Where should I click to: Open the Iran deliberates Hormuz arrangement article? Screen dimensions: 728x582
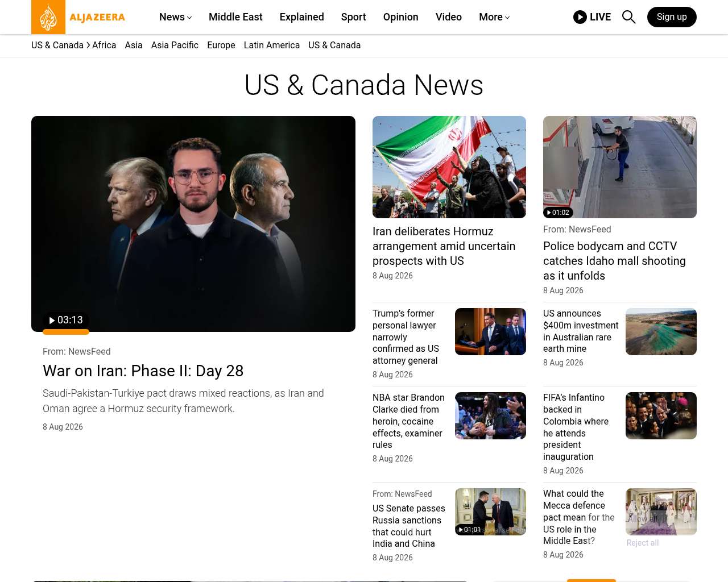click(x=444, y=246)
